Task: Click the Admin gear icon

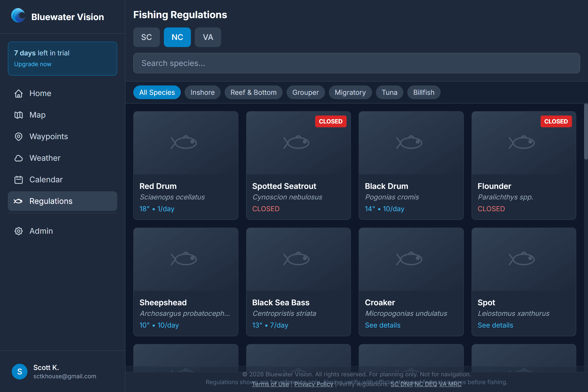Action: click(x=19, y=231)
